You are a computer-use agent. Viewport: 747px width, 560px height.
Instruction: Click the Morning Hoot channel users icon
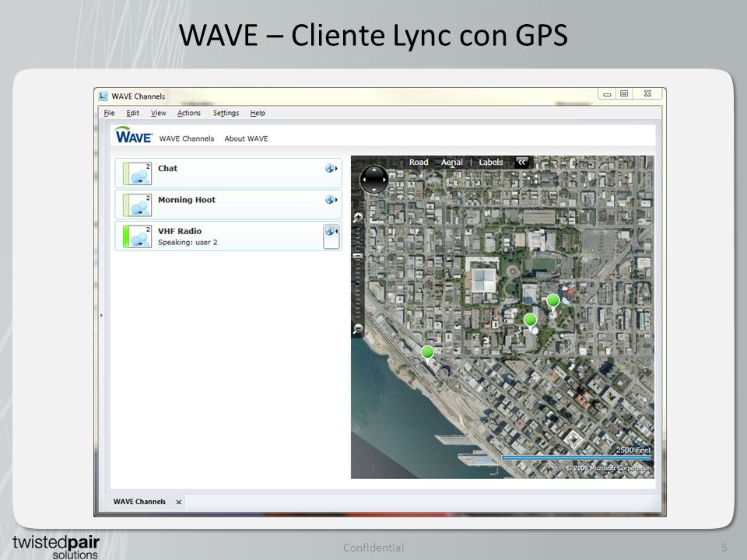[x=137, y=205]
